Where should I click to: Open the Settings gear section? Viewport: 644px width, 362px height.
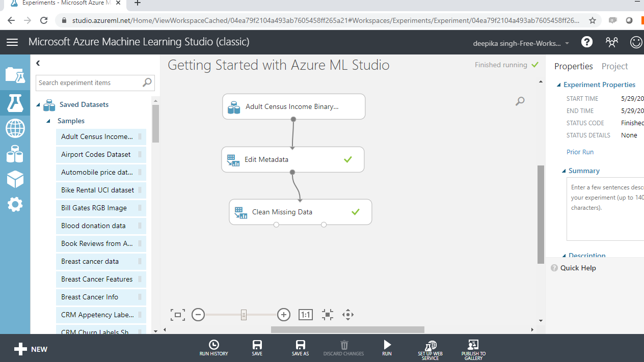pos(15,205)
